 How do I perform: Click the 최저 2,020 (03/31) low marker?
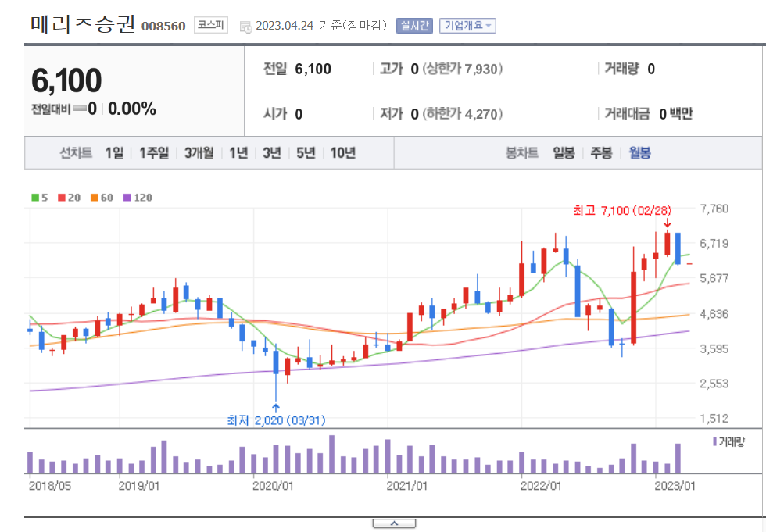tap(276, 420)
